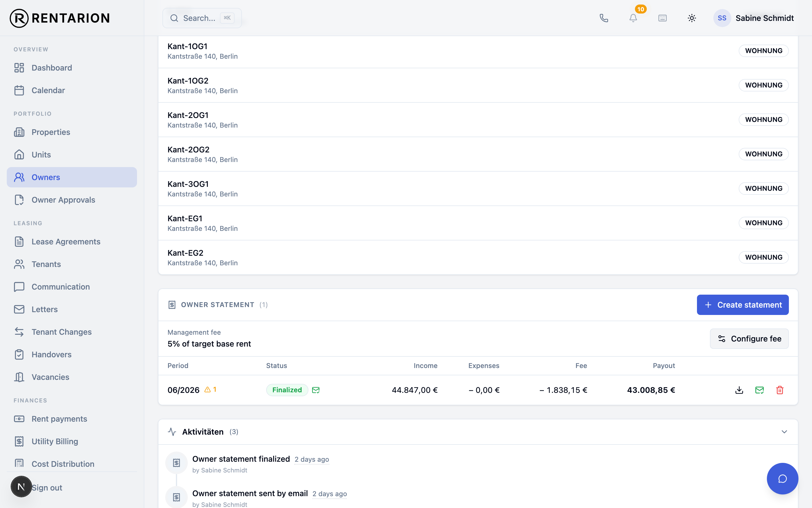
Task: Click the Period column header
Action: 178,365
